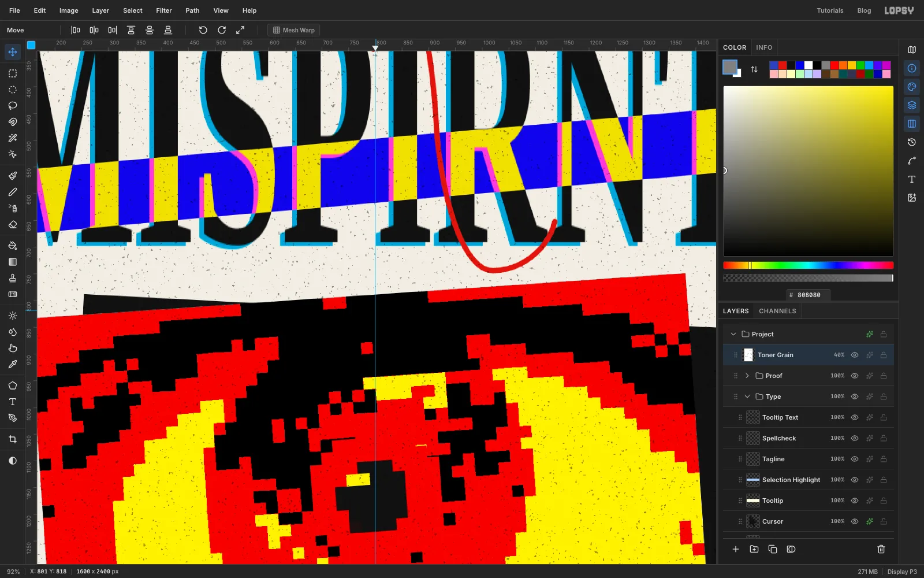Expand the Proof group
Viewport: 924px width, 578px height.
tap(747, 376)
